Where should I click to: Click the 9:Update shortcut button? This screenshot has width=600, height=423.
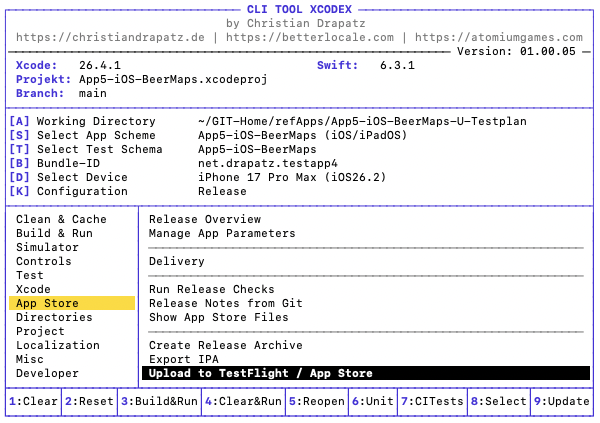(x=562, y=401)
